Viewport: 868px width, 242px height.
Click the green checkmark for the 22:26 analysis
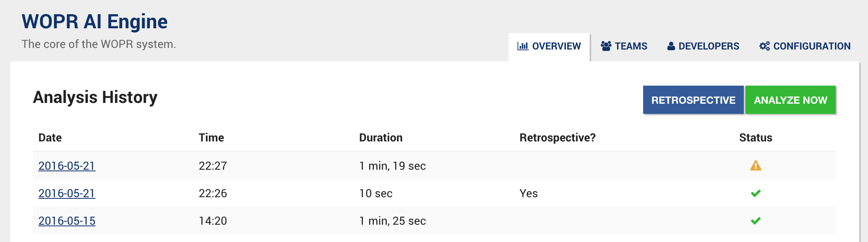click(756, 193)
